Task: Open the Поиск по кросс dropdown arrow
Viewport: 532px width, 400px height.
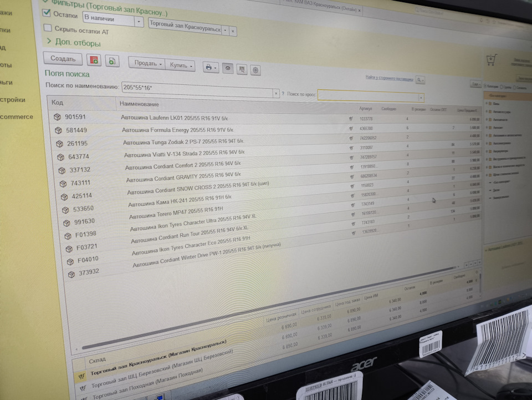Action: click(421, 98)
